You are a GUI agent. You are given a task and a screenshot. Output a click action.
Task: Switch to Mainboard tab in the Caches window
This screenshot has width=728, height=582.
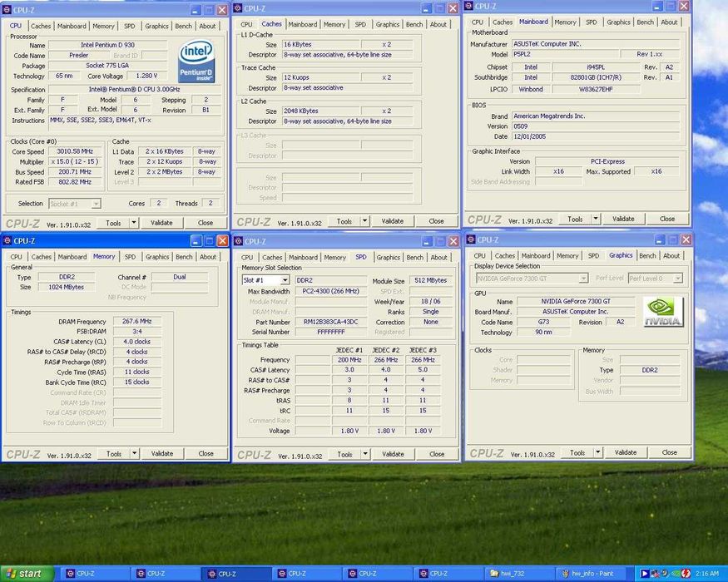pyautogui.click(x=303, y=24)
